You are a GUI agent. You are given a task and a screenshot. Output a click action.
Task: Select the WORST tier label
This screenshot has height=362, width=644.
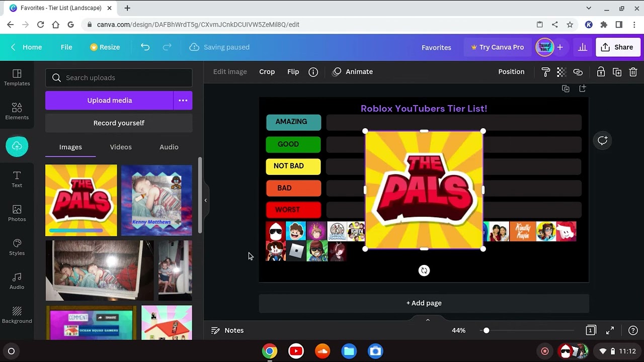pyautogui.click(x=293, y=210)
